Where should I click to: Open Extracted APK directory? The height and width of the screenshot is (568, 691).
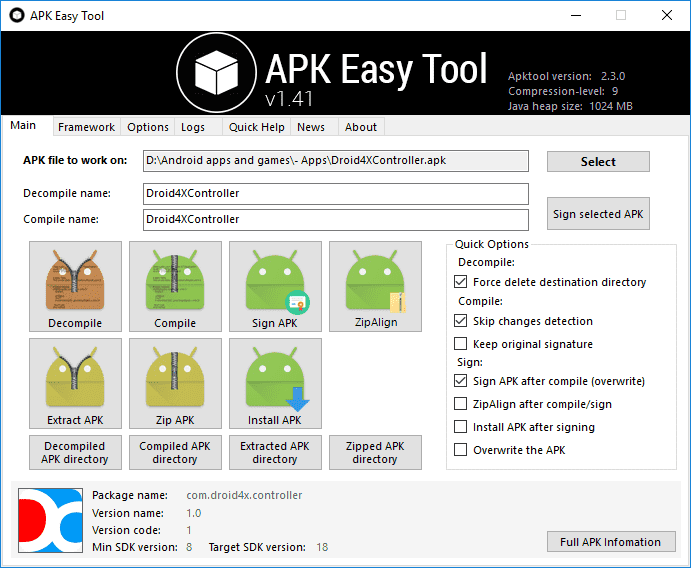275,453
